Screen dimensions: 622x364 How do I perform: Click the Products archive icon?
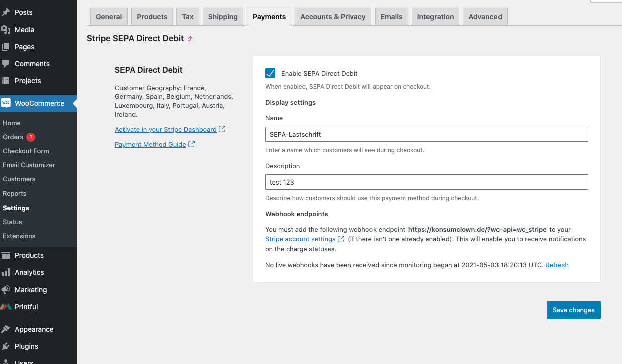pyautogui.click(x=6, y=255)
